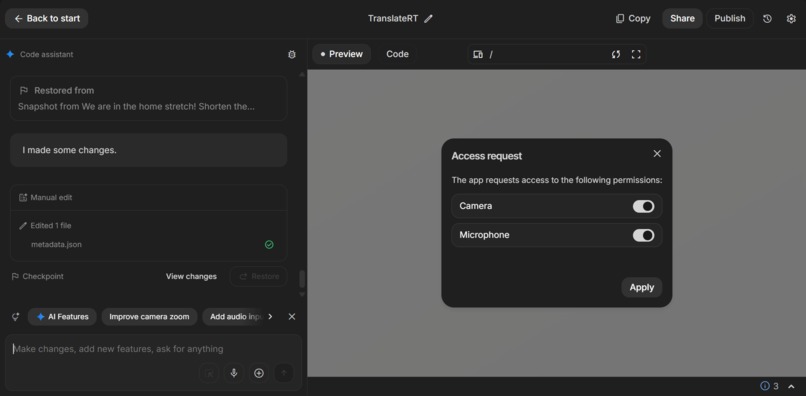Click the Code assistant sparkle icon
The height and width of the screenshot is (396, 806).
(10, 54)
